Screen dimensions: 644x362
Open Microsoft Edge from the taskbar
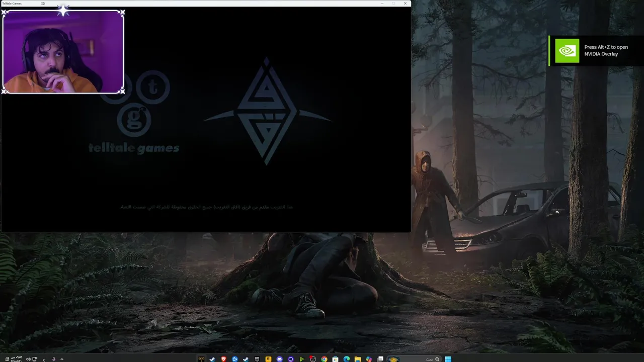pos(347,359)
